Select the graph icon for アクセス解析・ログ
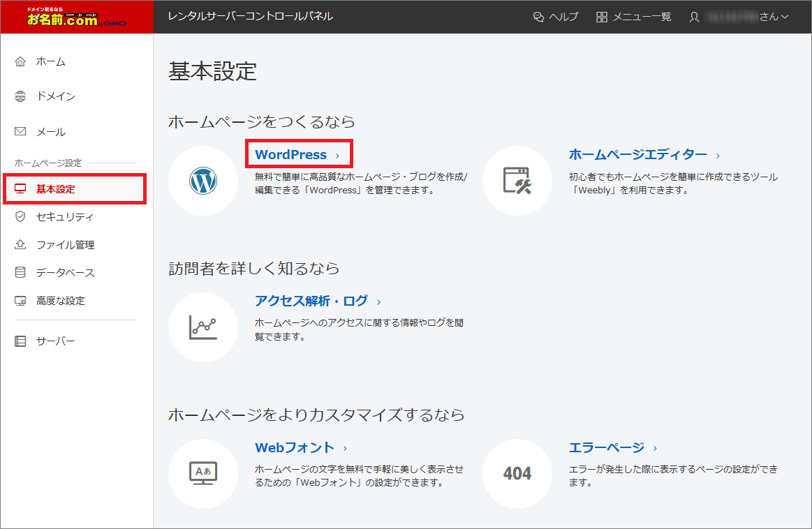 click(x=203, y=327)
